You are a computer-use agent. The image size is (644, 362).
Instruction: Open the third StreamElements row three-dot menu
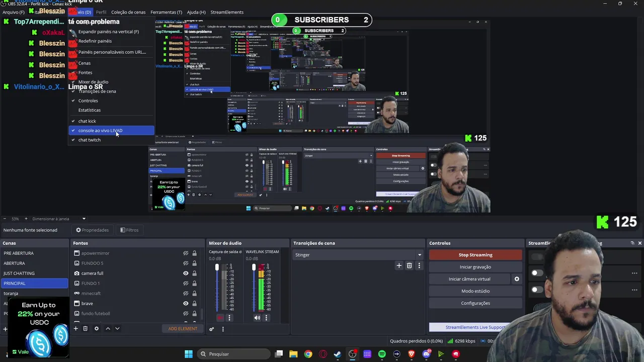tap(634, 290)
